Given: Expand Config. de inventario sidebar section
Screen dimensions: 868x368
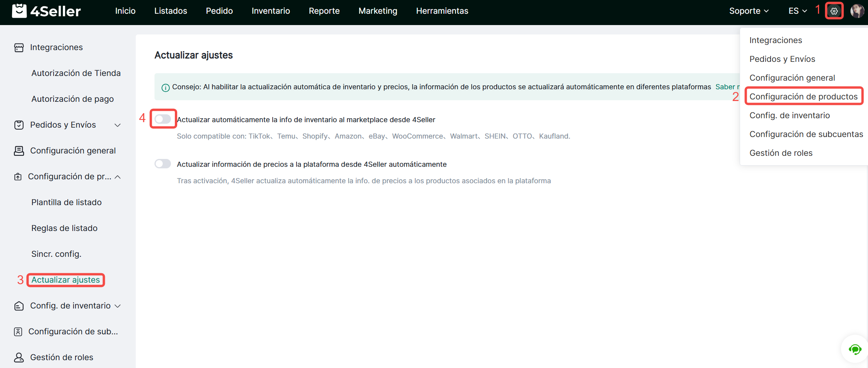Looking at the screenshot, I should coord(117,306).
